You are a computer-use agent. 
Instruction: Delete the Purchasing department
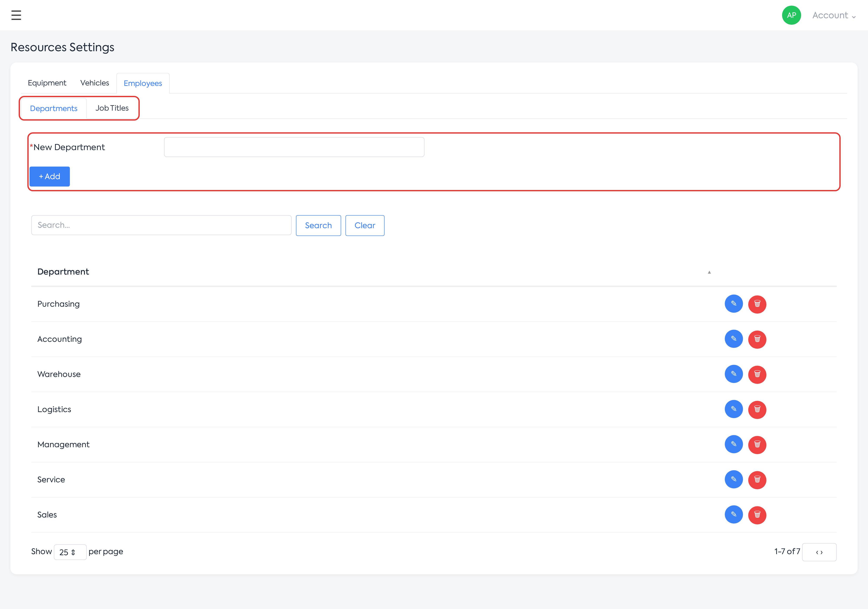757,304
